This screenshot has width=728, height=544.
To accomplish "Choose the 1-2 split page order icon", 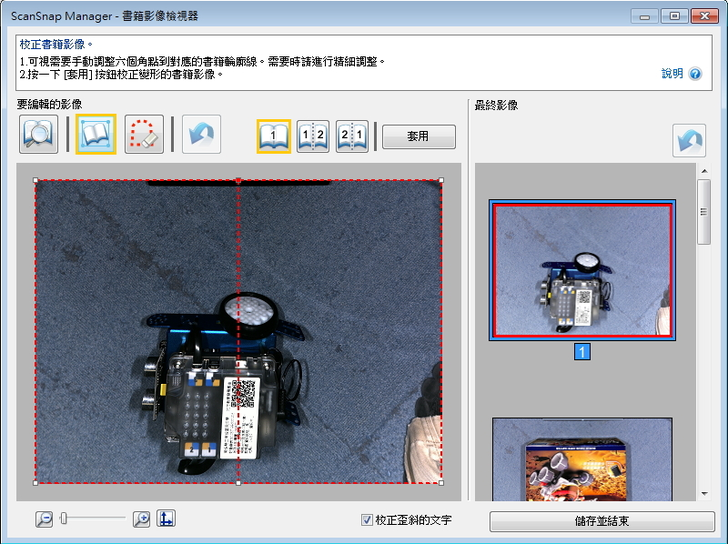I will pos(313,136).
